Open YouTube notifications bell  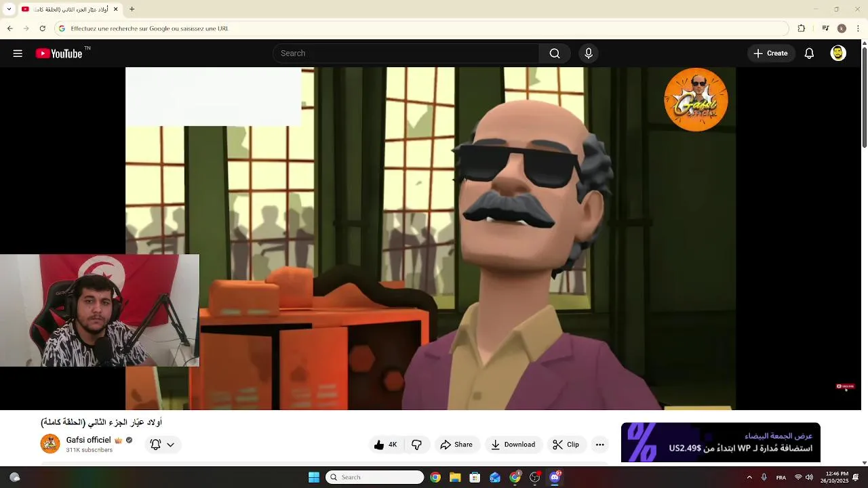(x=809, y=54)
